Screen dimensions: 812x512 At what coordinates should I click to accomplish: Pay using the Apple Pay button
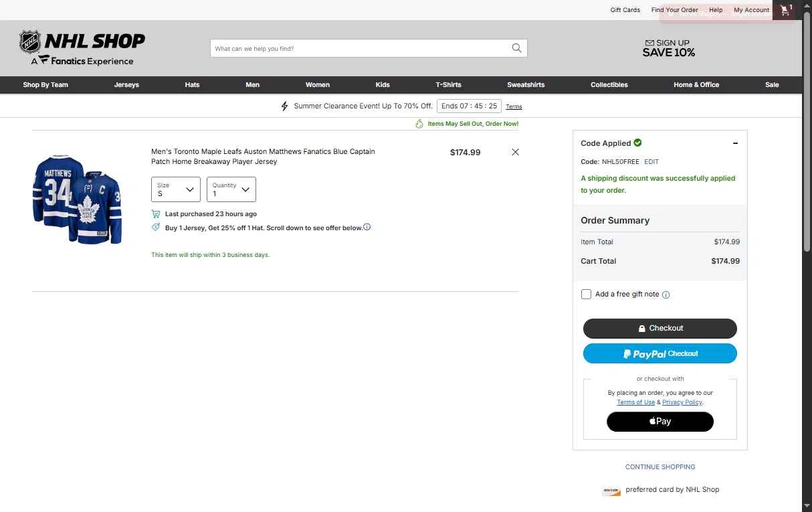point(660,421)
